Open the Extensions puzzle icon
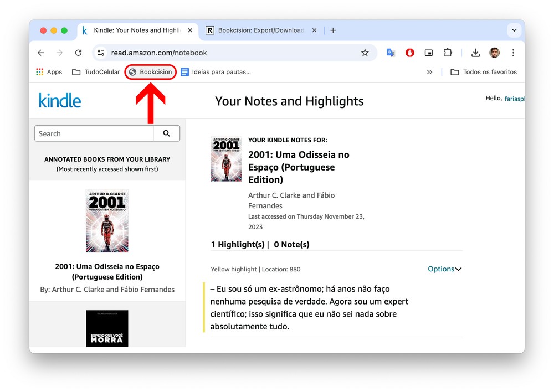Image resolution: width=554 pixels, height=392 pixels. click(448, 53)
